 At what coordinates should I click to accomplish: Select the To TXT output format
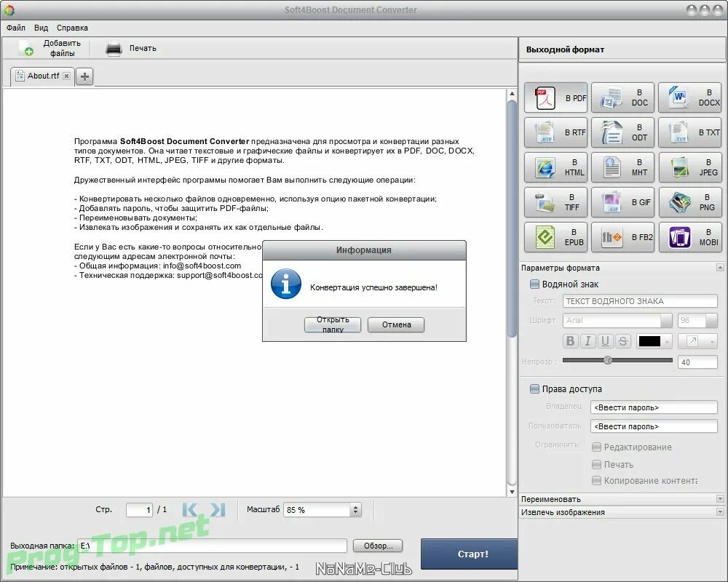pyautogui.click(x=689, y=132)
